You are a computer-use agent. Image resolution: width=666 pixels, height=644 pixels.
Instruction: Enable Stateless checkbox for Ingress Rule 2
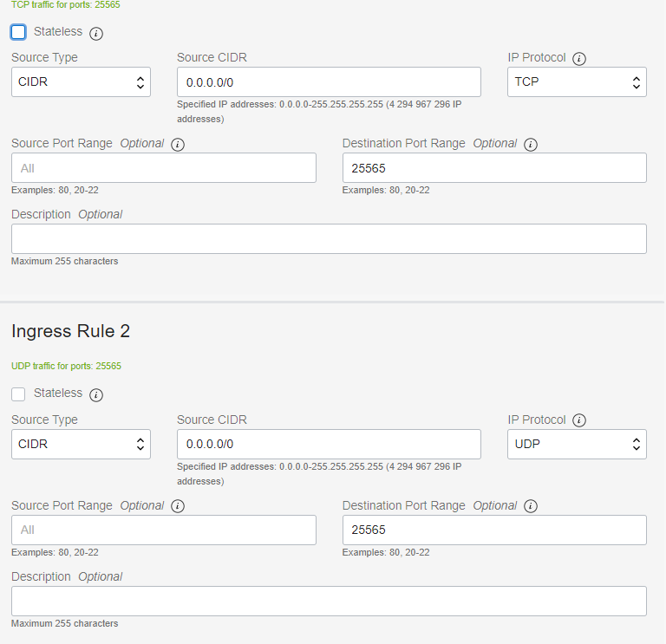click(18, 394)
